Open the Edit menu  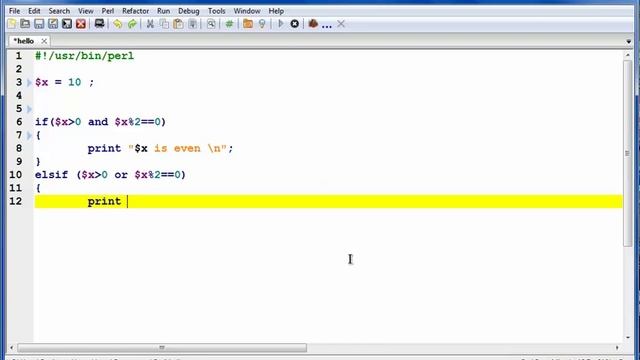point(34,11)
